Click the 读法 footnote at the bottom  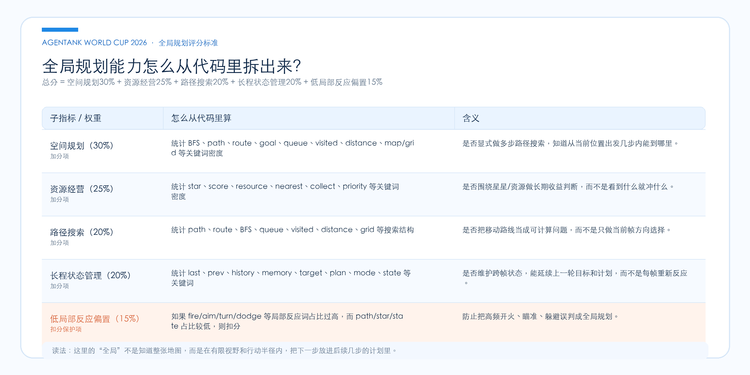[x=225, y=351]
